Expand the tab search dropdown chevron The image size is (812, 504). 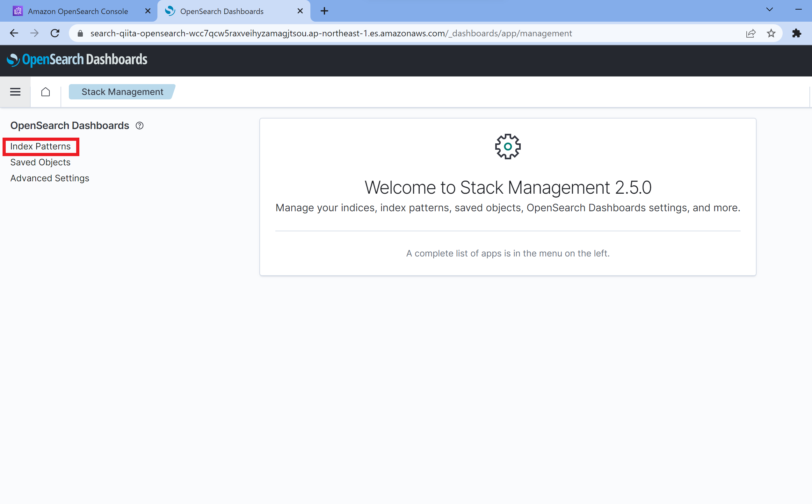pos(769,9)
